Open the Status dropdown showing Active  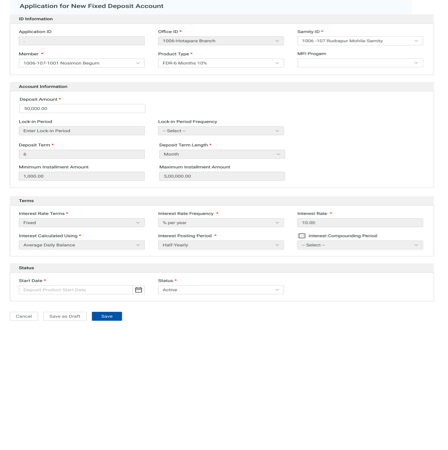(221, 290)
